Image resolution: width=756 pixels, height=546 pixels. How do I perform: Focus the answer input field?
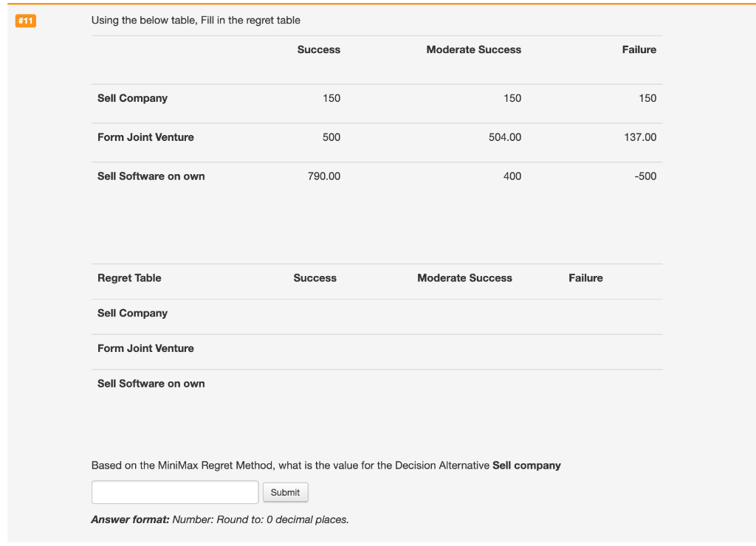coord(175,492)
